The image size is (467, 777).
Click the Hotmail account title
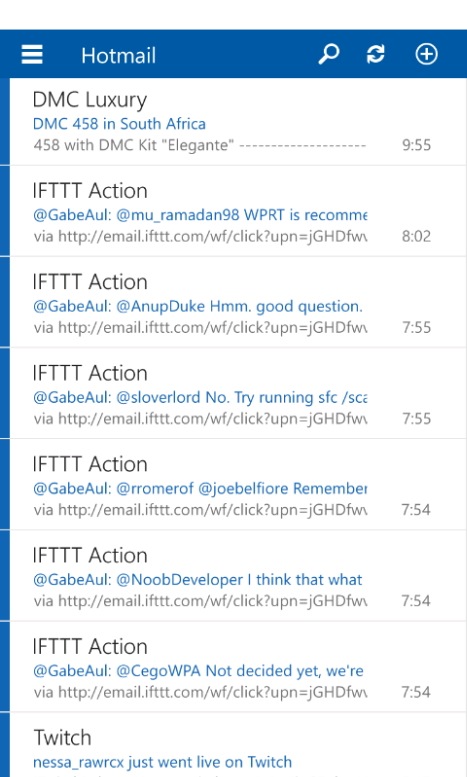coord(118,56)
